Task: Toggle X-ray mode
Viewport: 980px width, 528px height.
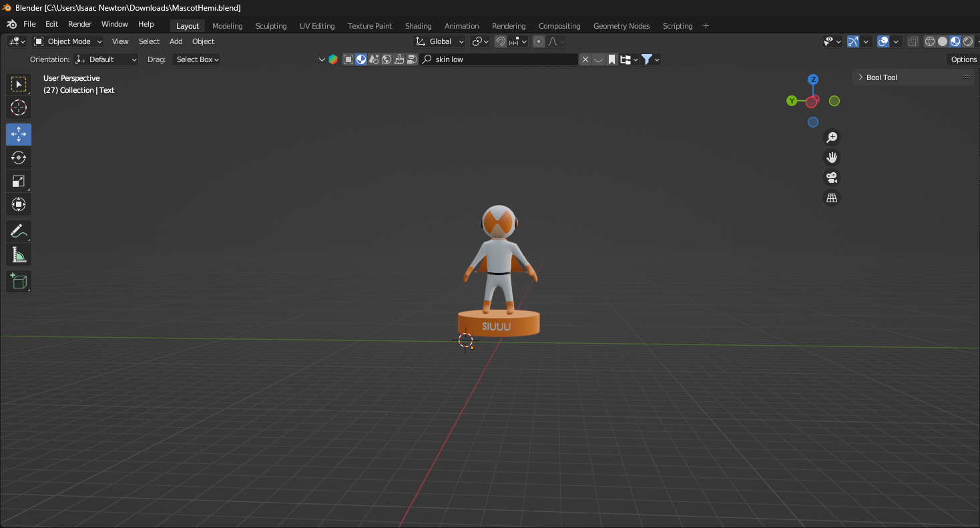Action: pyautogui.click(x=913, y=41)
